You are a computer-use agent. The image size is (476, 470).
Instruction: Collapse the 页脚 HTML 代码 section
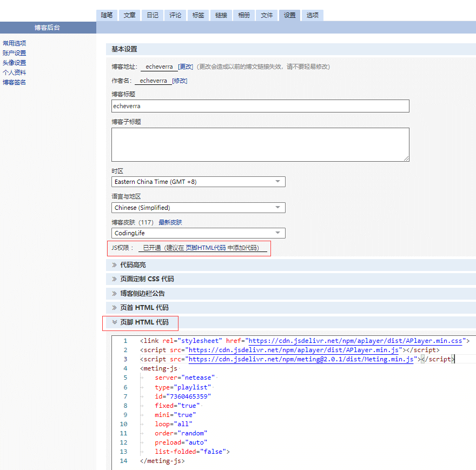coord(144,322)
